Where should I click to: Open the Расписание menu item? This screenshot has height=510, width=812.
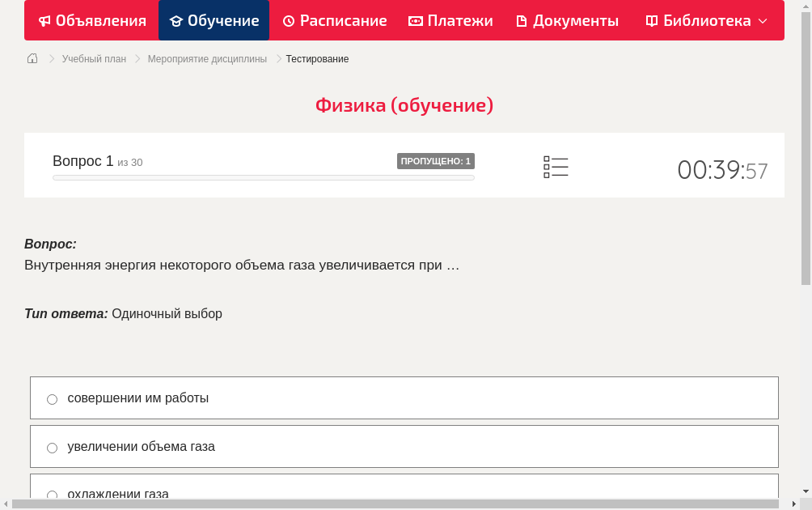click(334, 20)
